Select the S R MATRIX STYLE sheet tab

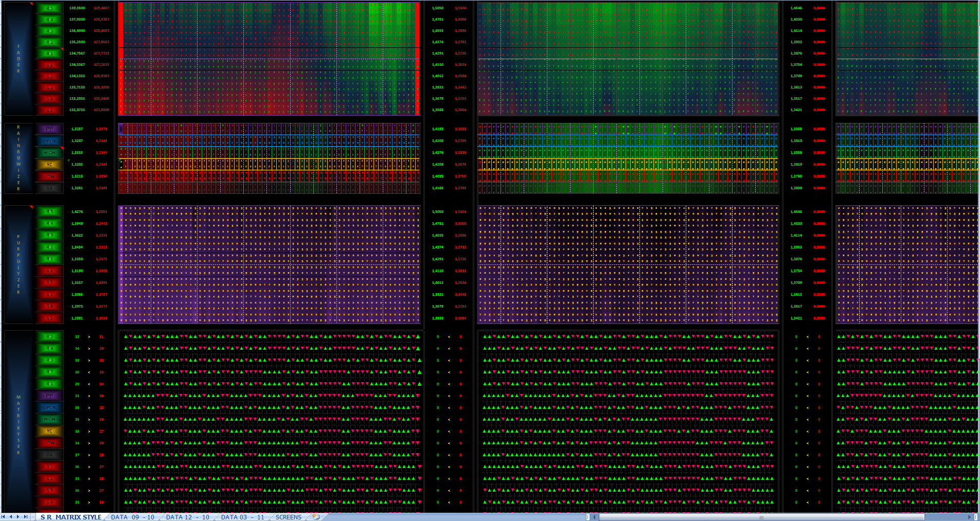pos(71,517)
